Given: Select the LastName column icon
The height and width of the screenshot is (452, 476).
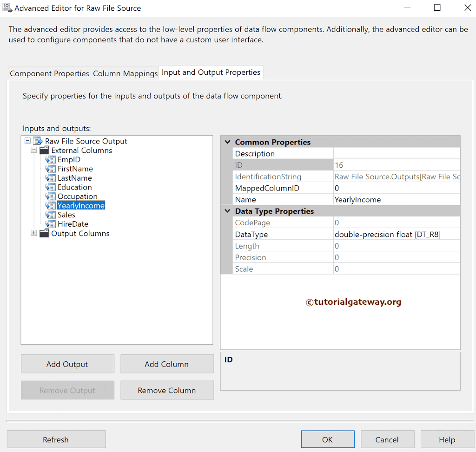Looking at the screenshot, I should coord(50,178).
